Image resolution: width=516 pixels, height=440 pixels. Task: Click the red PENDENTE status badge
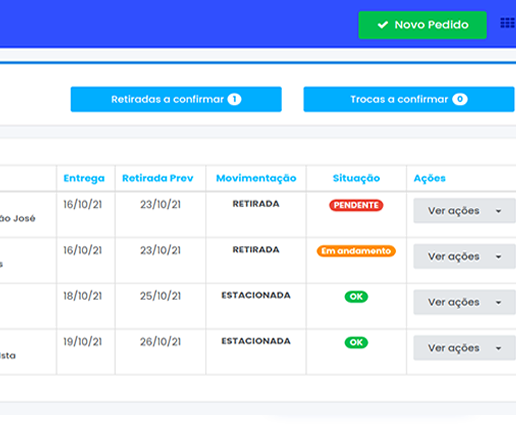[356, 205]
